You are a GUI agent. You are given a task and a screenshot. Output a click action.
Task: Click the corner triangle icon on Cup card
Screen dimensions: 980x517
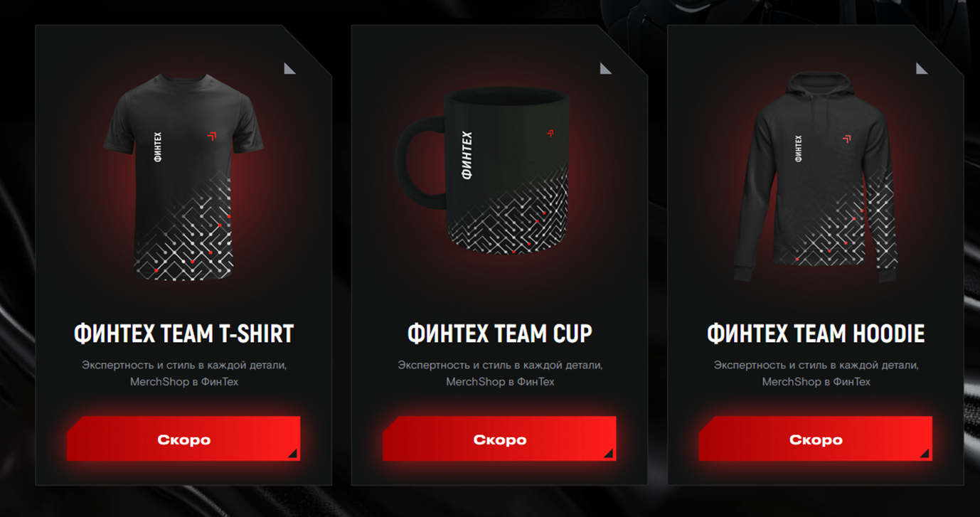coord(606,68)
